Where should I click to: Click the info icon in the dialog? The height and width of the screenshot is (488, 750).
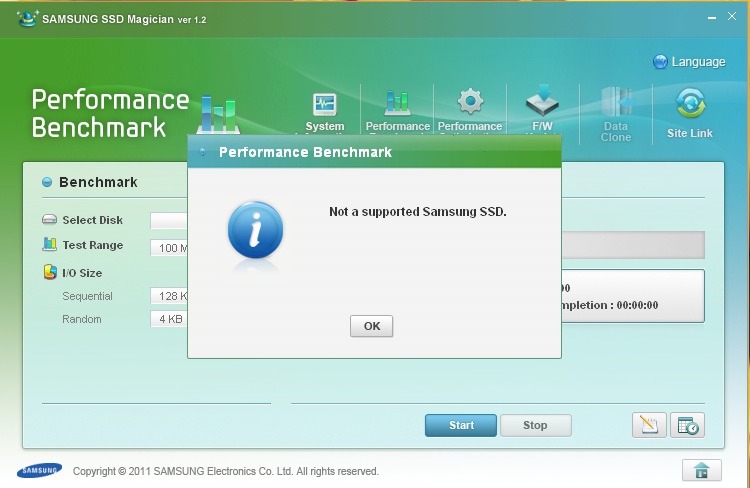pos(255,230)
